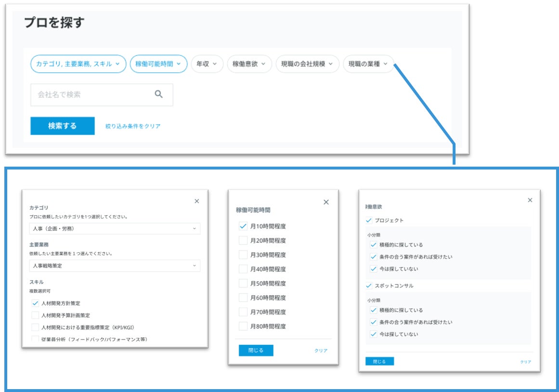Uncheck 条件の合う案件があれば受けたい under スポットコンサル
559x392 pixels.
[x=373, y=322]
